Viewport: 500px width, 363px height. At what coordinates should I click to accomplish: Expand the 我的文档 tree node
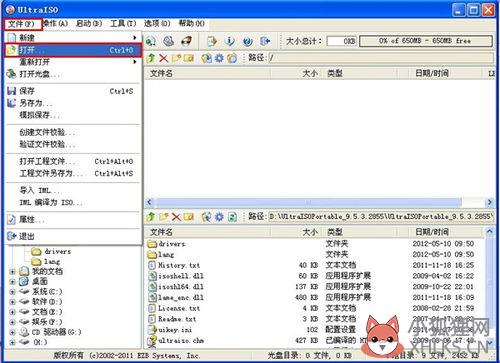click(12, 272)
